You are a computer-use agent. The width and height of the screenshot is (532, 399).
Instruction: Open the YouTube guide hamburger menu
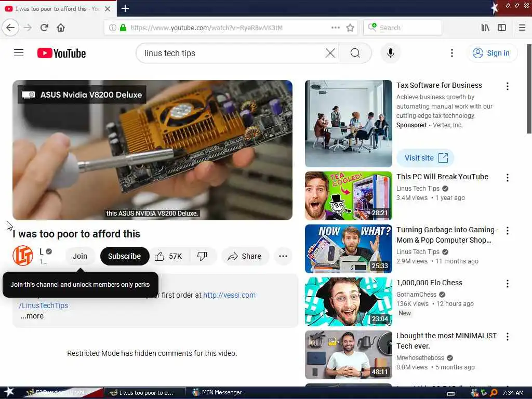19,53
